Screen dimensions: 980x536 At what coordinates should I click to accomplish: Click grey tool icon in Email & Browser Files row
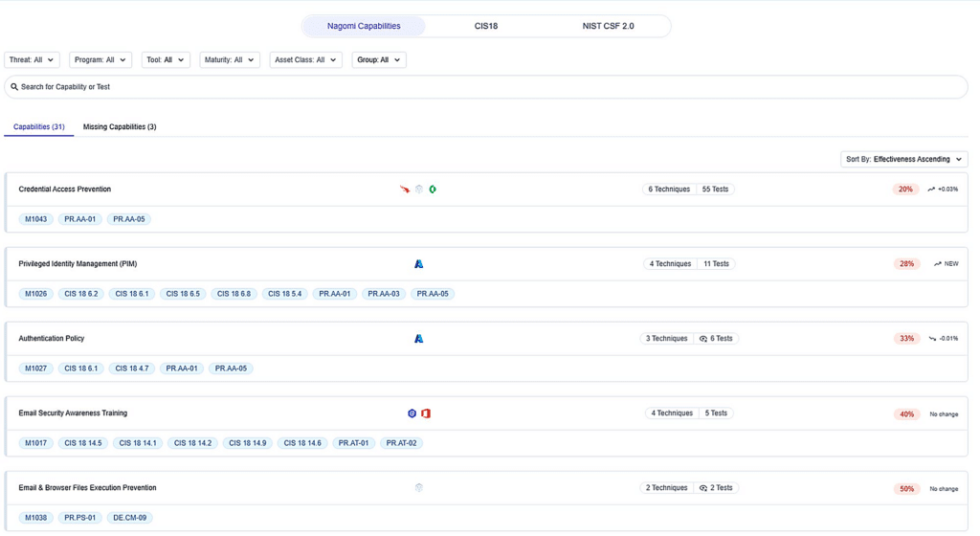418,488
